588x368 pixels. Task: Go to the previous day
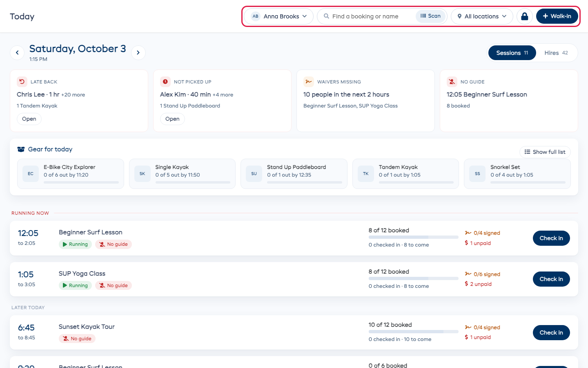coord(17,53)
